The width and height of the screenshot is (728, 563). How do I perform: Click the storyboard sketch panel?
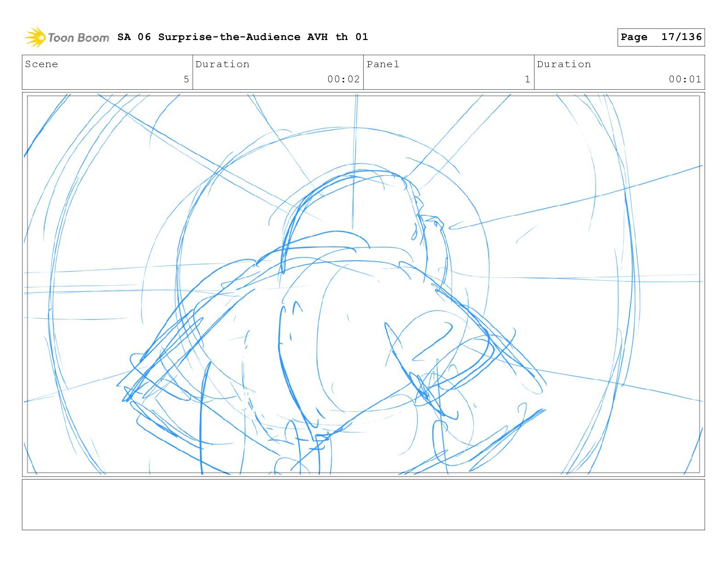[x=363, y=284]
